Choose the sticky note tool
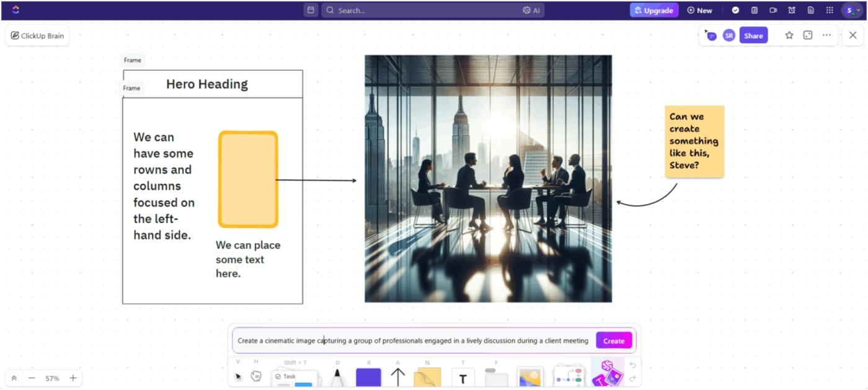 coord(427,376)
